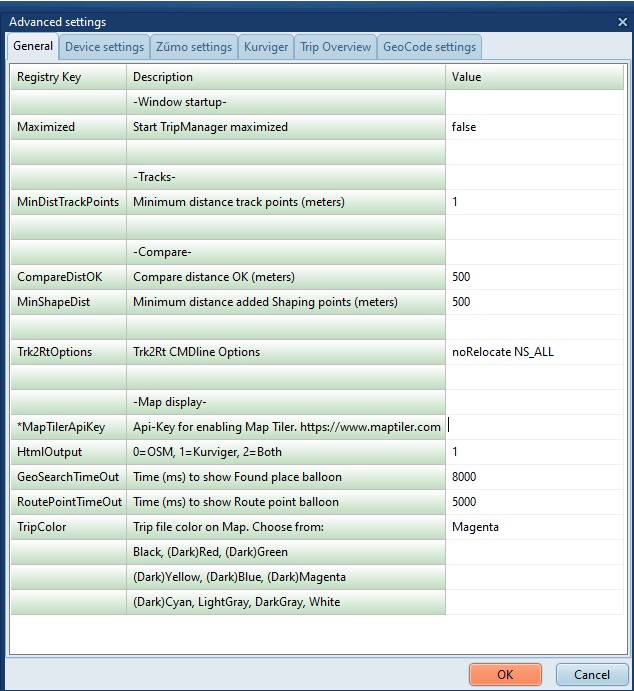This screenshot has height=691, width=634.
Task: Edit the Maximized value field showing false
Action: [x=535, y=127]
